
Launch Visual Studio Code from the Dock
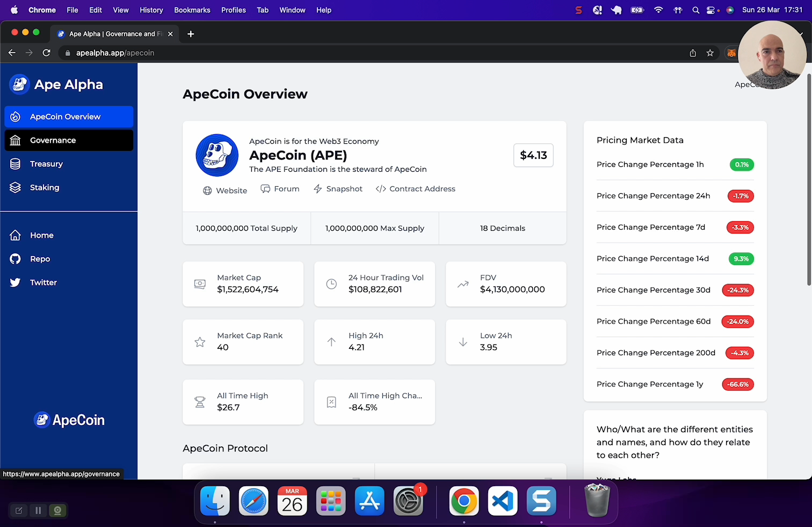(503, 501)
